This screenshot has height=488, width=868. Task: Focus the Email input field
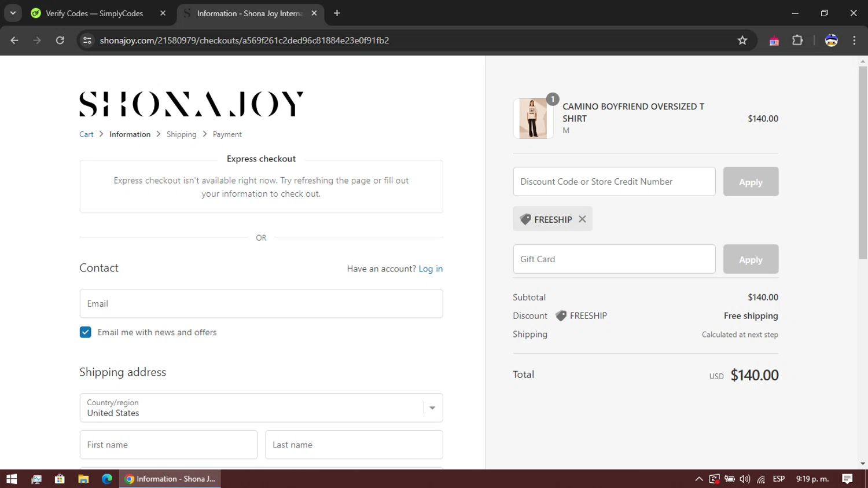click(261, 303)
